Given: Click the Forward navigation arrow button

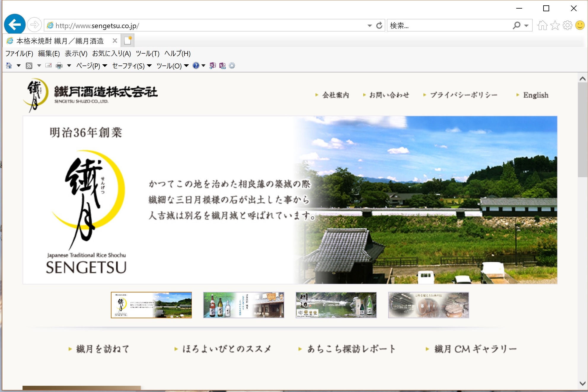Looking at the screenshot, I should (x=34, y=25).
